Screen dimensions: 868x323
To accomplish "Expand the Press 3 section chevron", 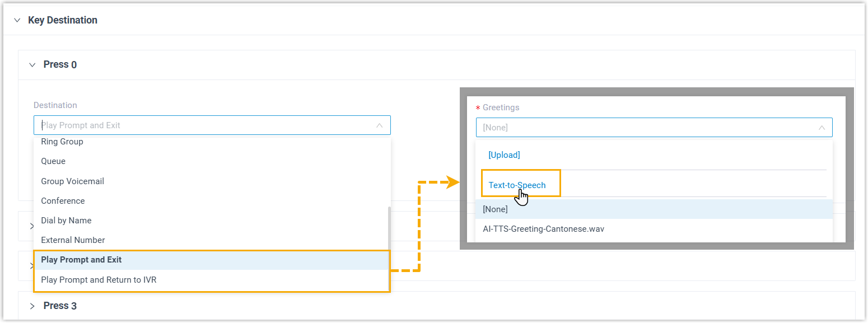I will [32, 306].
